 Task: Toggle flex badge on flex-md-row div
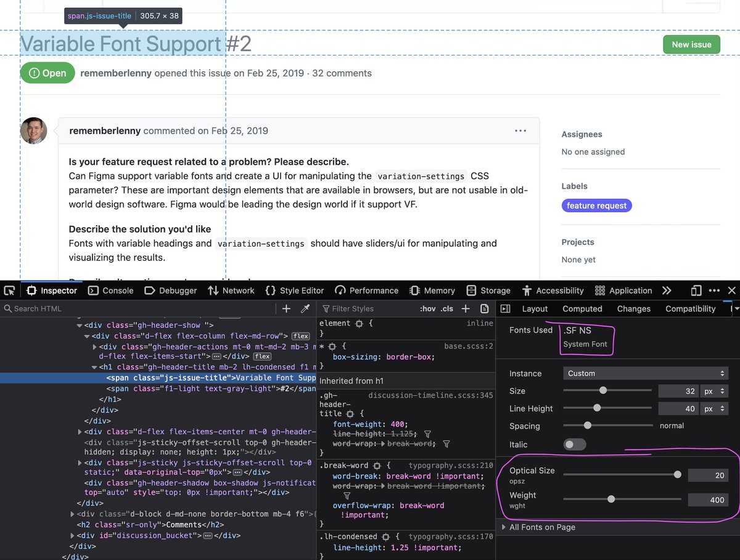(300, 336)
